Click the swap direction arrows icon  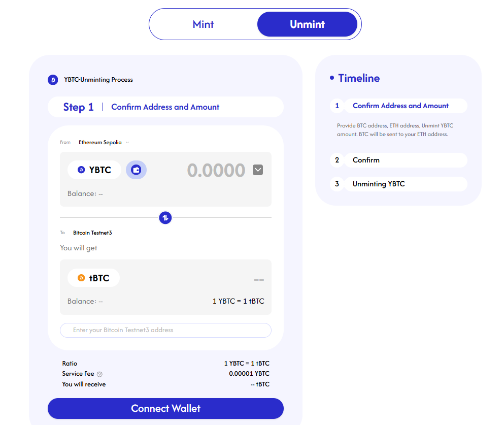pos(165,218)
